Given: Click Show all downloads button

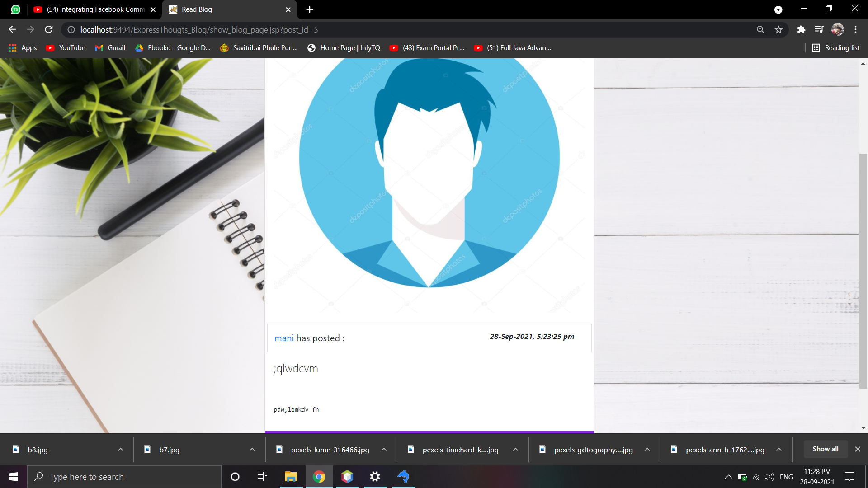Looking at the screenshot, I should [x=825, y=449].
